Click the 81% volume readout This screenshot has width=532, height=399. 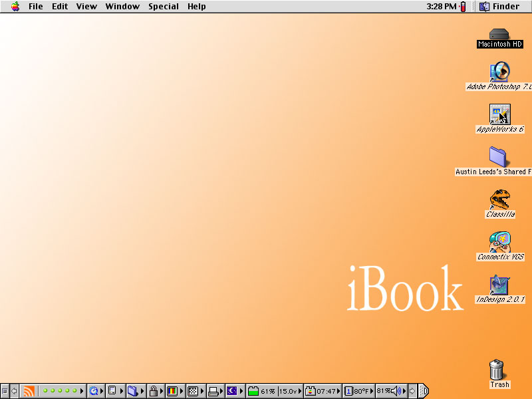click(x=384, y=391)
